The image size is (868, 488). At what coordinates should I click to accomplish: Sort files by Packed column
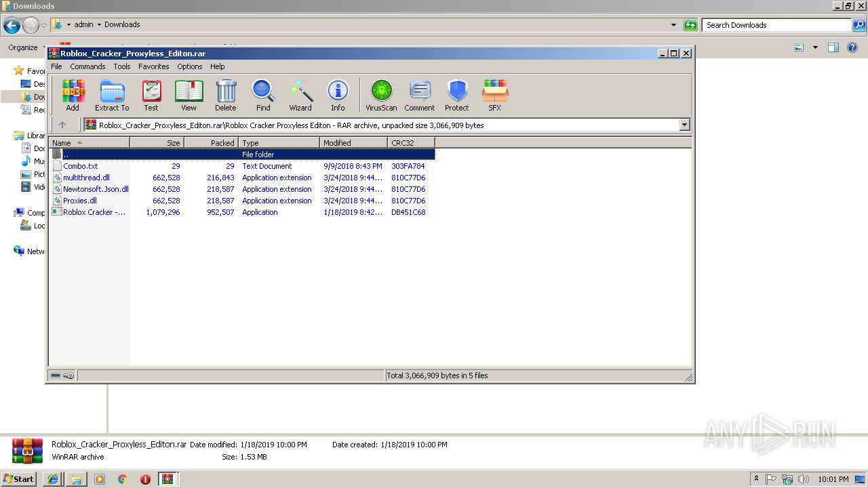(x=211, y=142)
